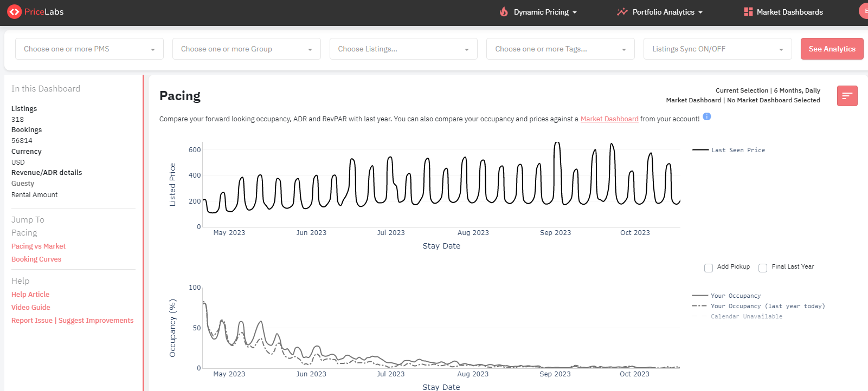Screen dimensions: 868x391
Task: Click the PriceLabs logo icon
Action: (15, 11)
